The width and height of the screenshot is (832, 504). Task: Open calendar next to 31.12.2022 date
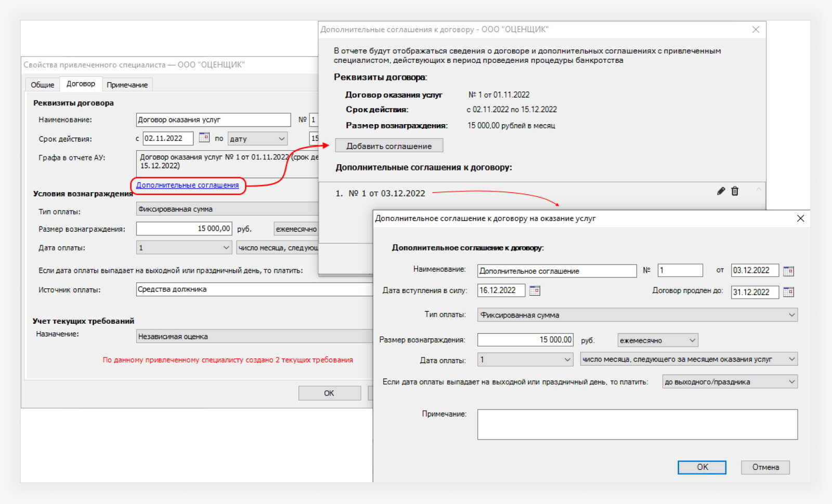click(788, 292)
